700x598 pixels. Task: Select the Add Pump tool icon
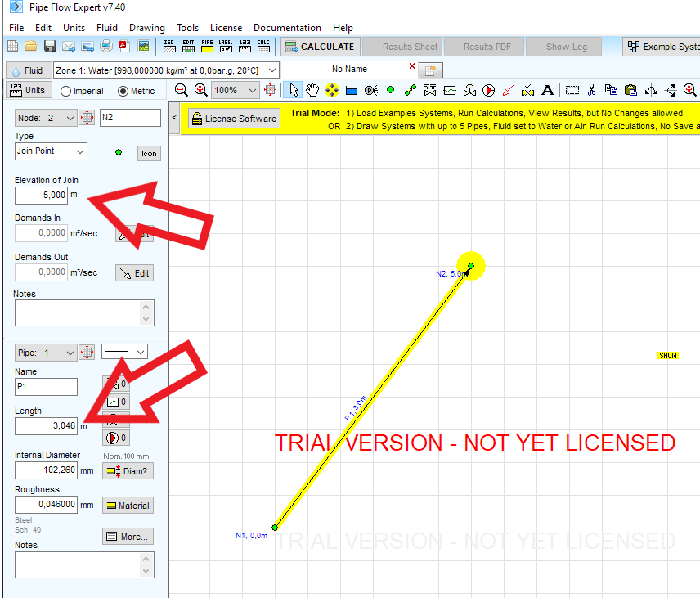point(488,91)
